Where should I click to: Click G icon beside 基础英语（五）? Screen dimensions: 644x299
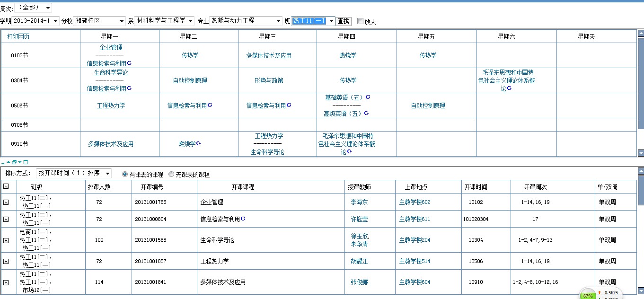coord(368,97)
